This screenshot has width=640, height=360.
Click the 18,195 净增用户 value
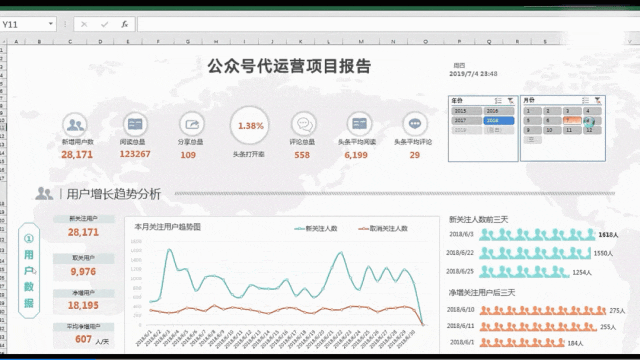(x=83, y=305)
